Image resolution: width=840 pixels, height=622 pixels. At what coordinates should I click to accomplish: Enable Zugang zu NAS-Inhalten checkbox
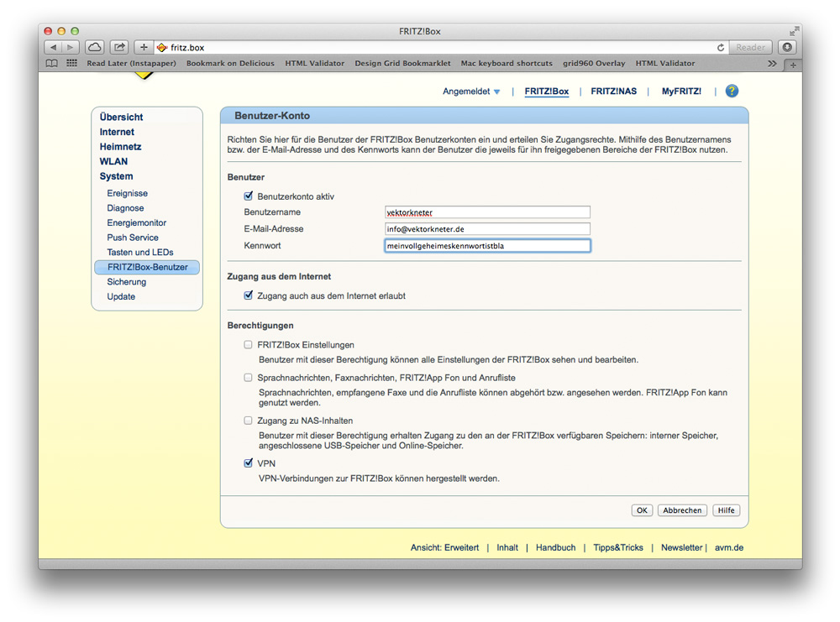point(248,421)
